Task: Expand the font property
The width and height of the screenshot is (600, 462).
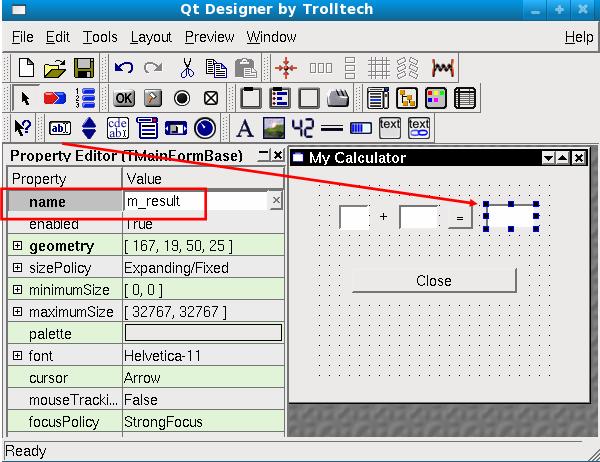Action: (x=17, y=356)
